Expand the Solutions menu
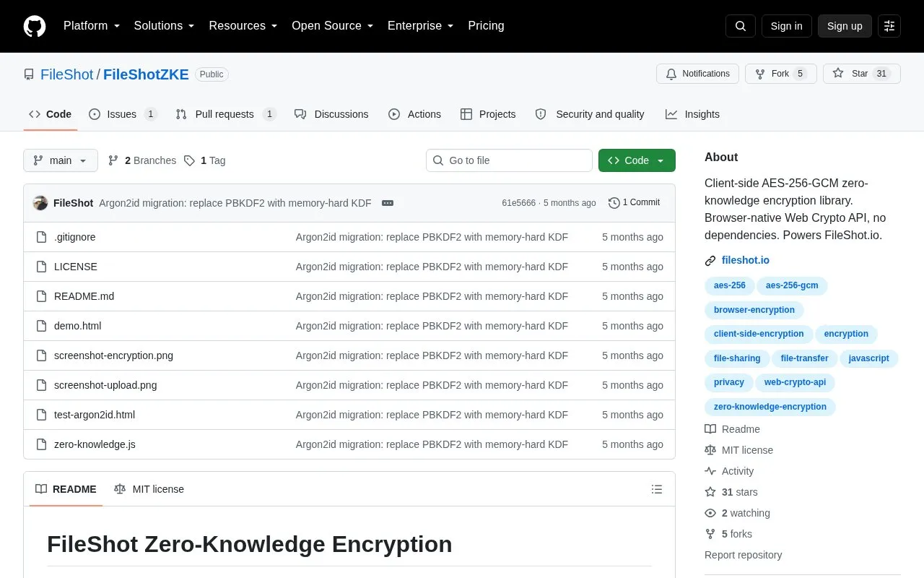The image size is (924, 578). 165,26
